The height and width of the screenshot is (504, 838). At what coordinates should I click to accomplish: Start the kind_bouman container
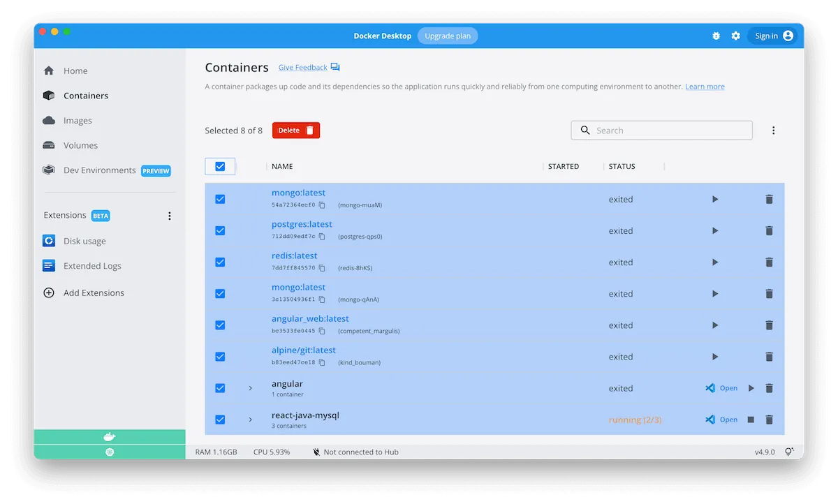point(714,357)
